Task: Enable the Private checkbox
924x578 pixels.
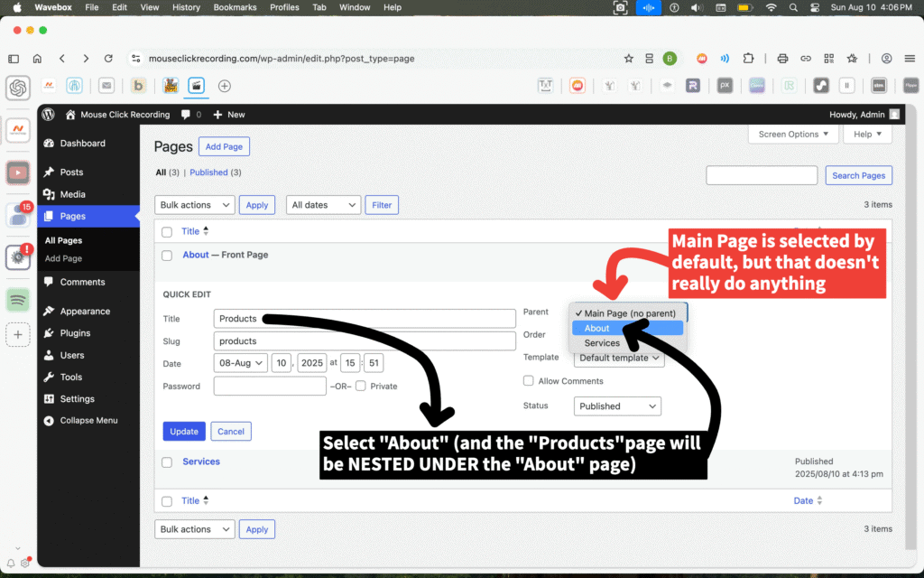Action: 361,386
